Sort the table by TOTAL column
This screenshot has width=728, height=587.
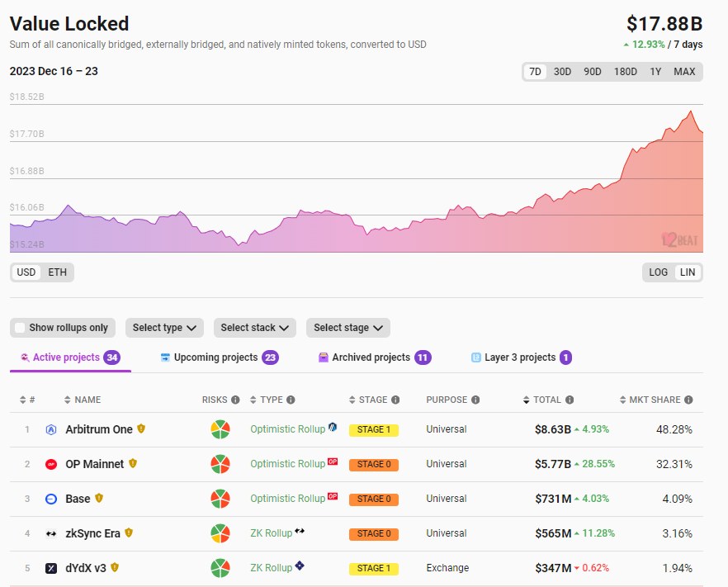[x=546, y=400]
